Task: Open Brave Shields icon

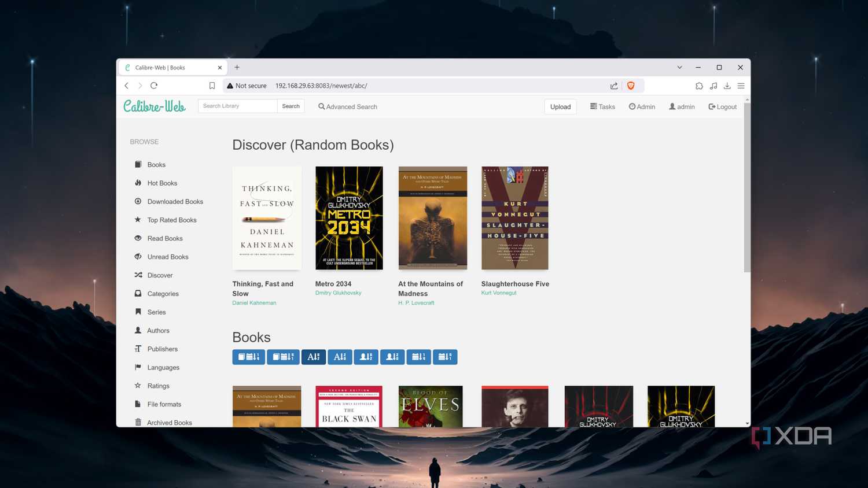Action: pyautogui.click(x=631, y=86)
